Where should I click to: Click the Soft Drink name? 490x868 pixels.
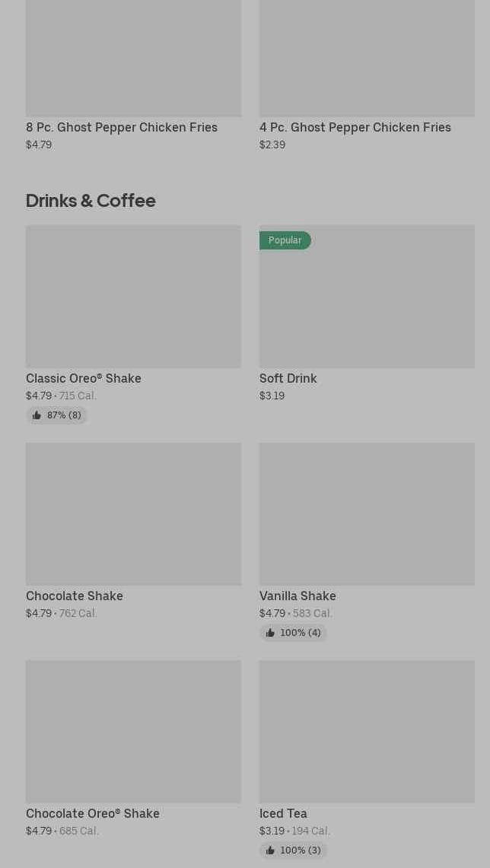(x=288, y=378)
